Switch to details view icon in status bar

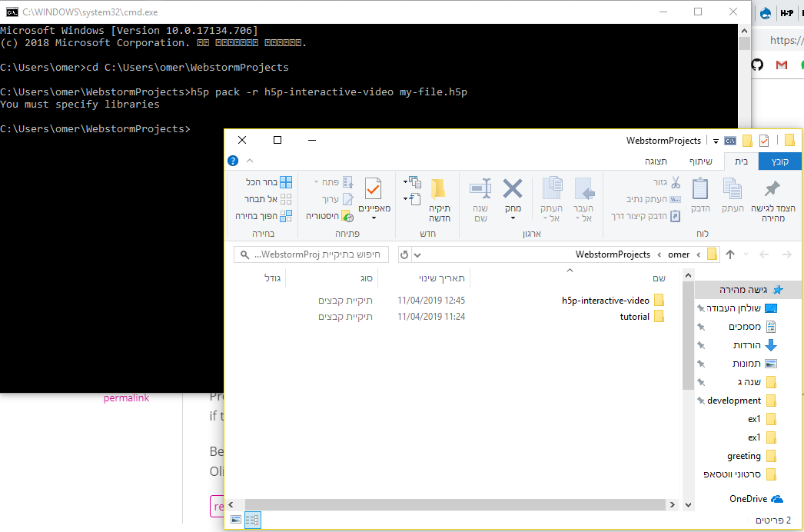252,520
